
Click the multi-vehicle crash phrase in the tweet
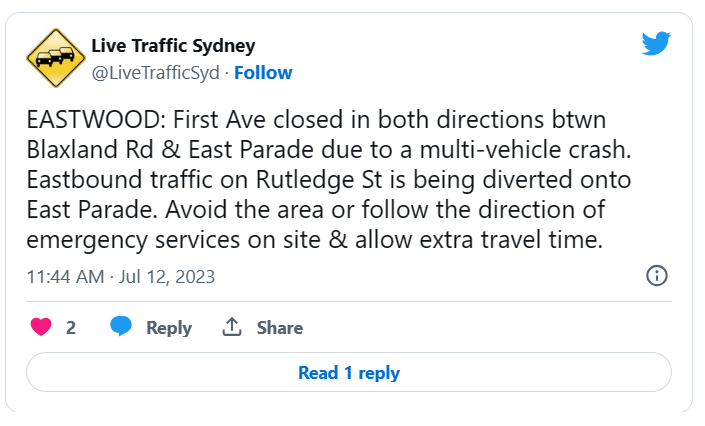pos(526,149)
